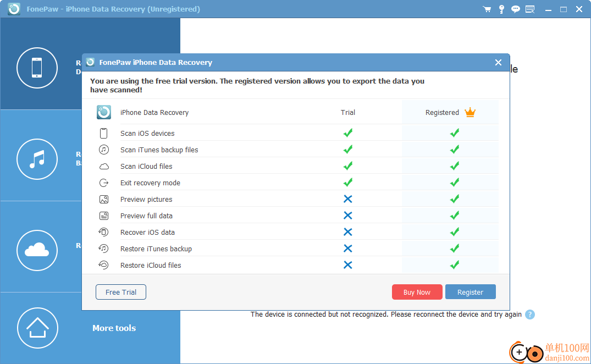Close the FonePaw iPhone Data Recovery dialog

point(498,63)
